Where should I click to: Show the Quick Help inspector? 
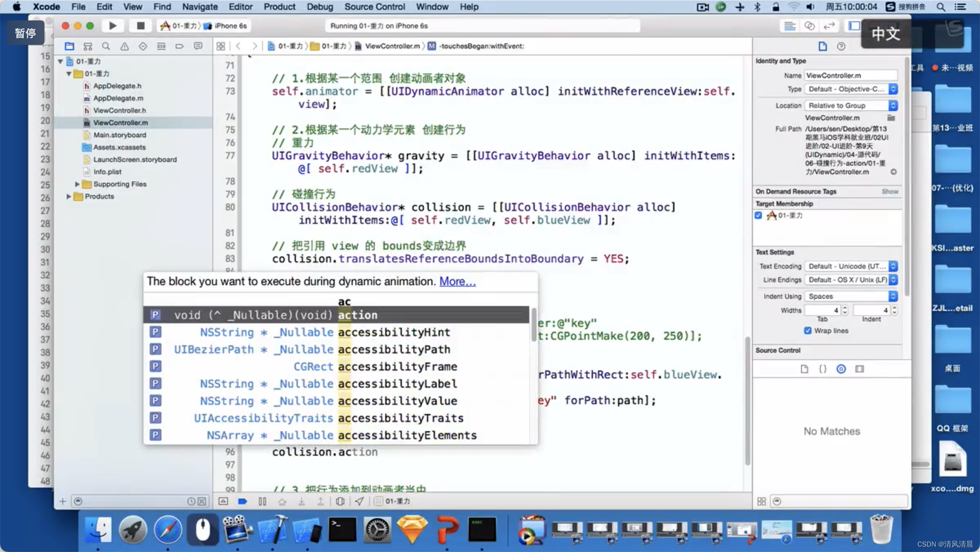[841, 47]
